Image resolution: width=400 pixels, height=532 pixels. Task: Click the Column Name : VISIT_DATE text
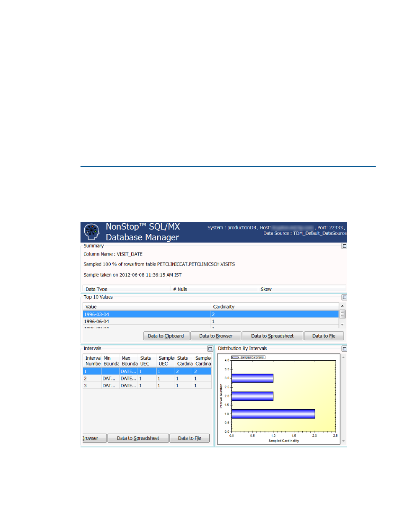(x=113, y=254)
